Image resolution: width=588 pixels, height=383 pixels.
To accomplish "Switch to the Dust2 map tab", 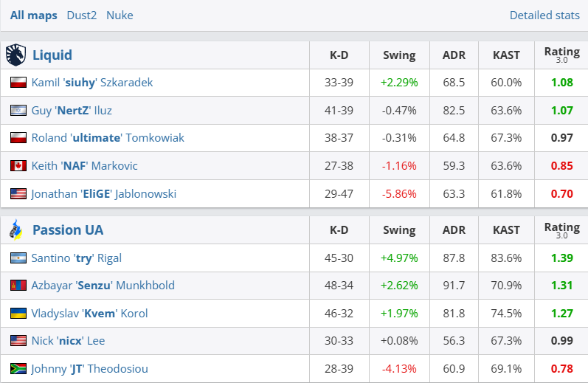I will [x=81, y=15].
